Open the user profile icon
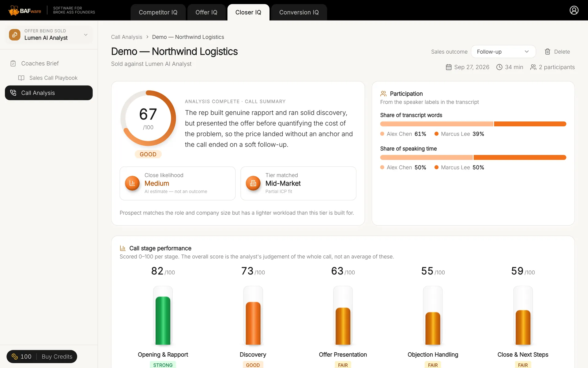This screenshot has width=588, height=368. [574, 10]
